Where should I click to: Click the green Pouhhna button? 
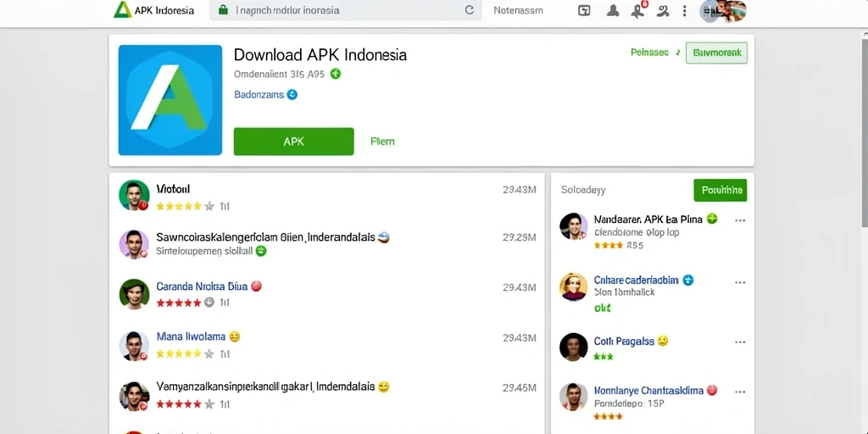pos(721,190)
